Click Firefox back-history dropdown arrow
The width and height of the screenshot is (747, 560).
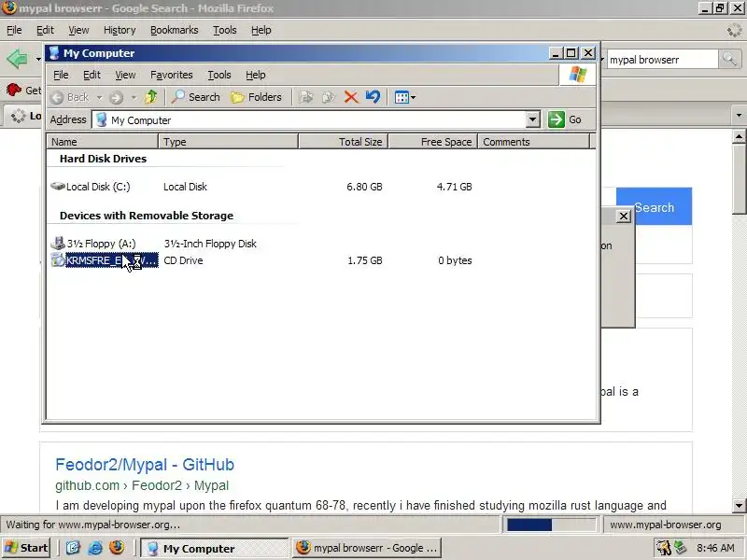[x=38, y=60]
